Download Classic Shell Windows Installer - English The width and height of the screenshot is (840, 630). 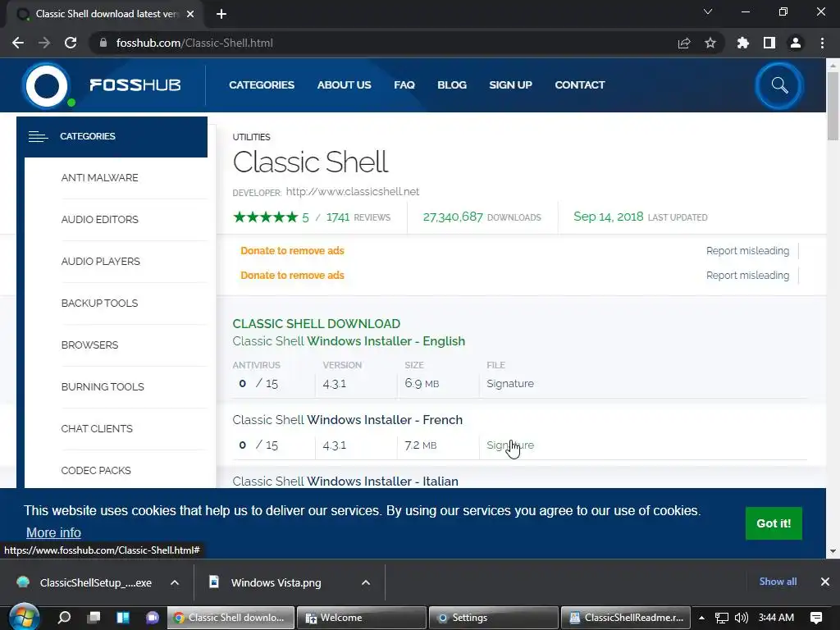349,341
